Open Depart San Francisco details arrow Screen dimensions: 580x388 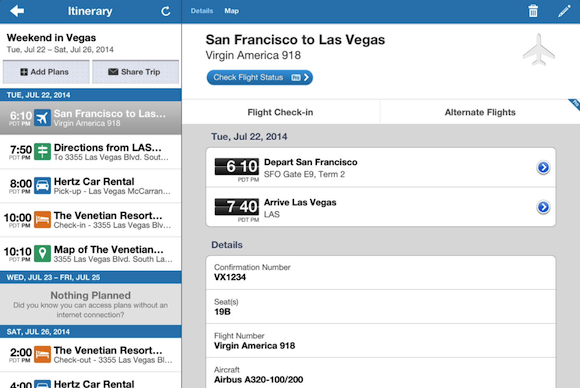[x=543, y=167]
